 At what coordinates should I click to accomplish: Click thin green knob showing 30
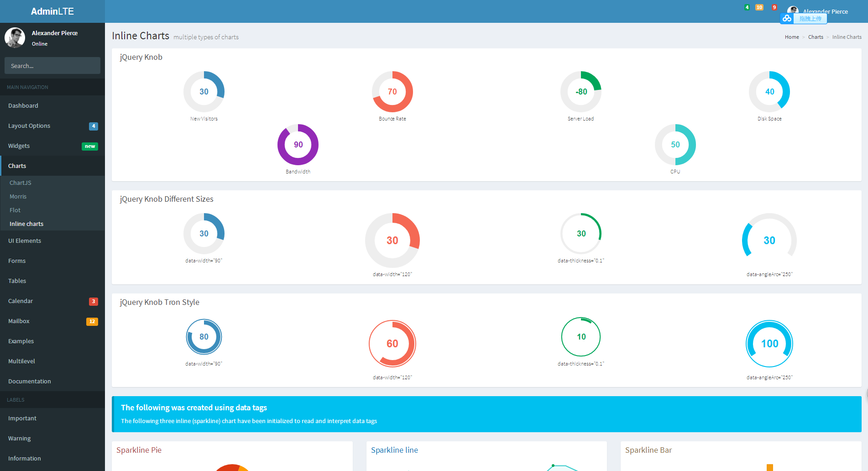pos(581,234)
